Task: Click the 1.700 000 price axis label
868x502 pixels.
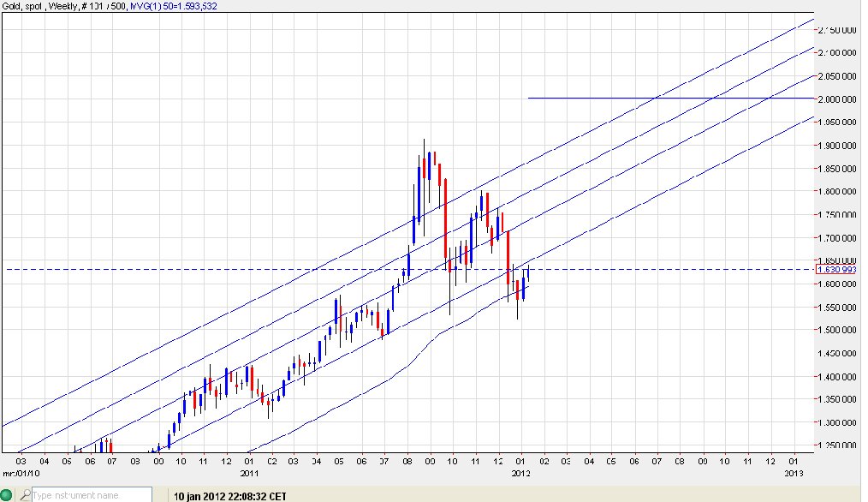Action: (x=837, y=238)
